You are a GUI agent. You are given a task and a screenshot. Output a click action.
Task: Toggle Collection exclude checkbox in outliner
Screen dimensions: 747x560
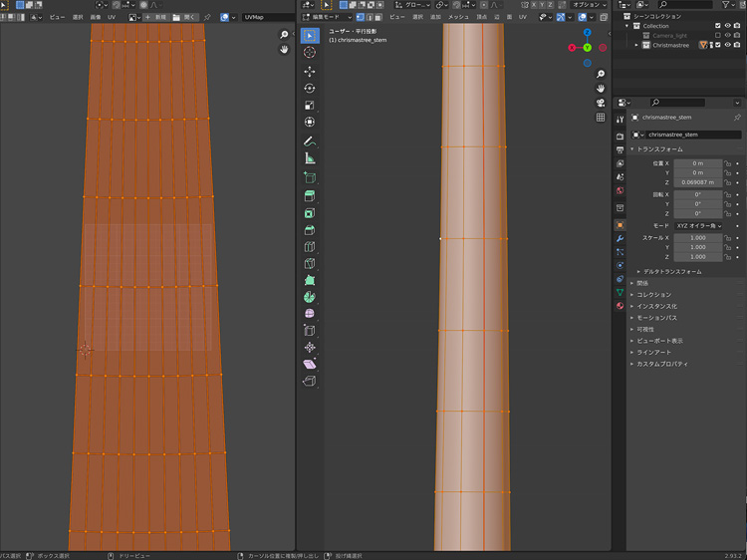(717, 26)
